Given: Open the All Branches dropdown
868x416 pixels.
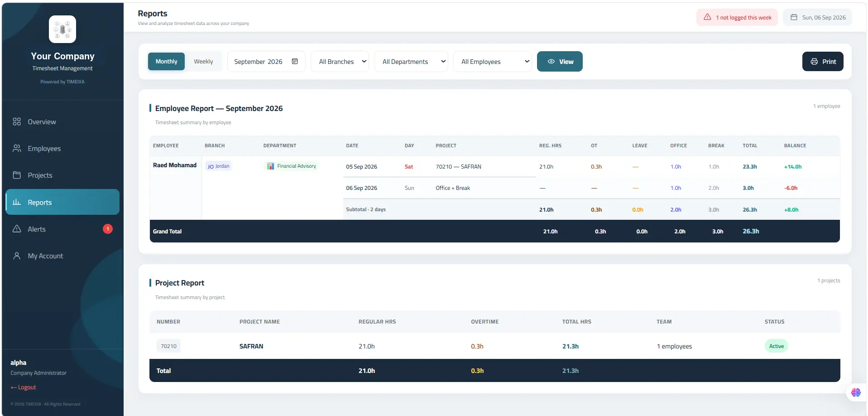Looking at the screenshot, I should pyautogui.click(x=340, y=62).
